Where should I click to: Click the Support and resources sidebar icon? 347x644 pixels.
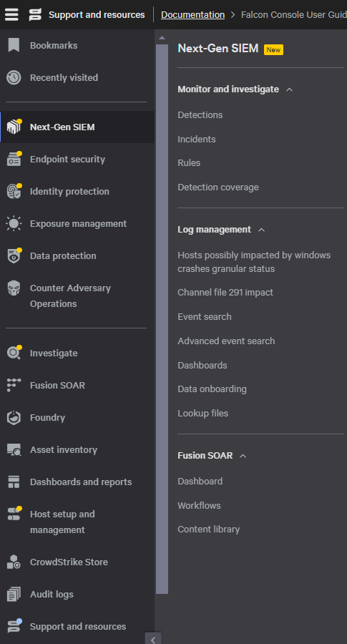click(14, 626)
